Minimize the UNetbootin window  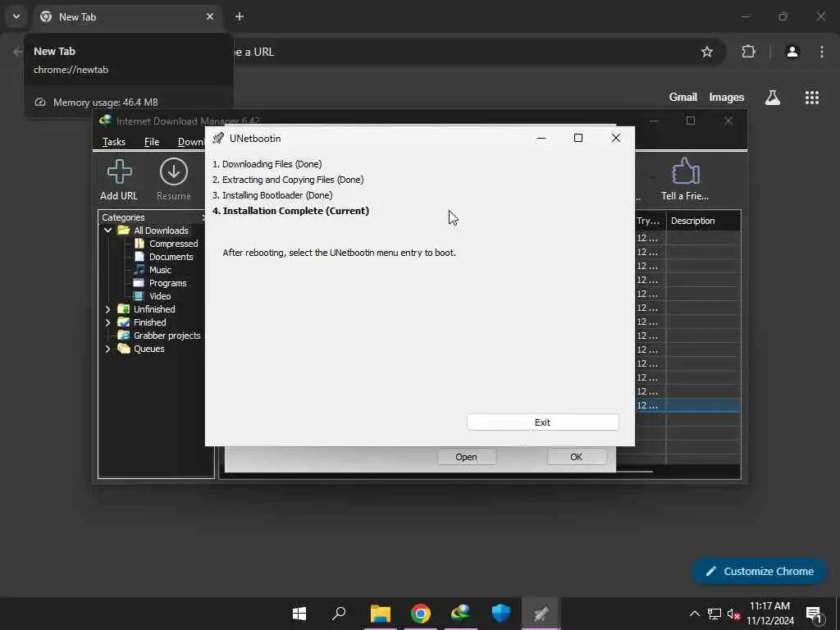coord(541,138)
